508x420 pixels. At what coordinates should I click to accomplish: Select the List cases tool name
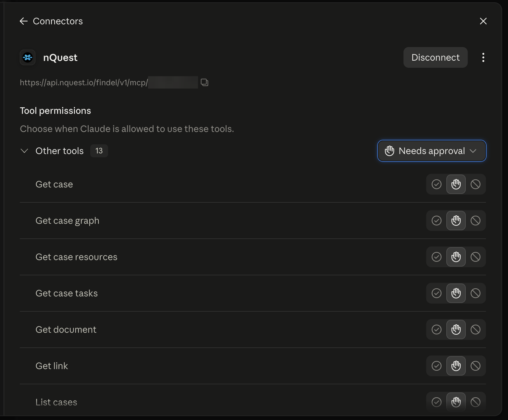click(56, 402)
